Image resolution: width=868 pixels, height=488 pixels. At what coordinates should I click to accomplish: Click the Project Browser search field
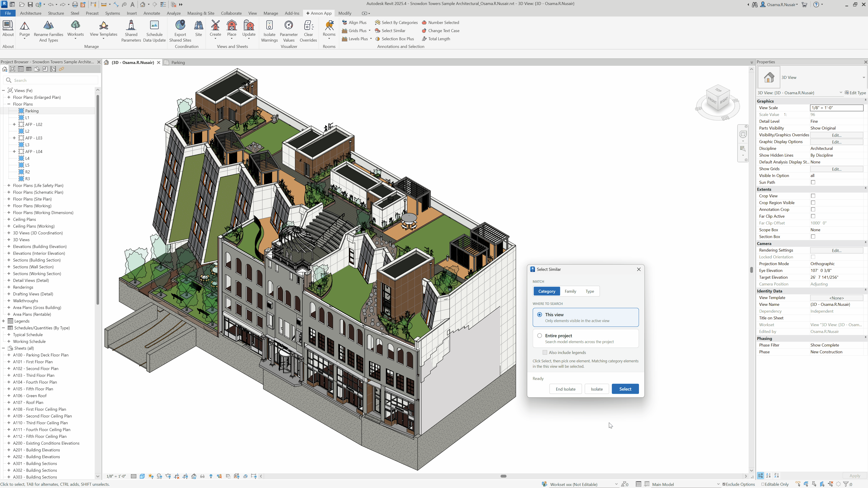pos(51,80)
